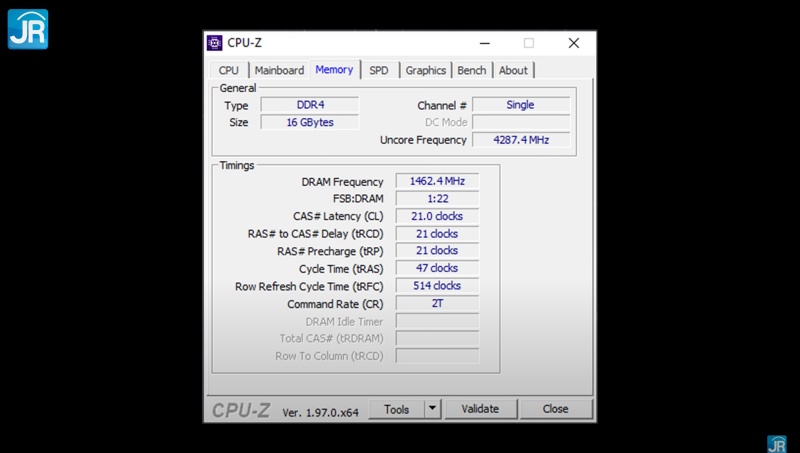Click the Tools button
Image resolution: width=800 pixels, height=453 pixels.
pyautogui.click(x=396, y=409)
